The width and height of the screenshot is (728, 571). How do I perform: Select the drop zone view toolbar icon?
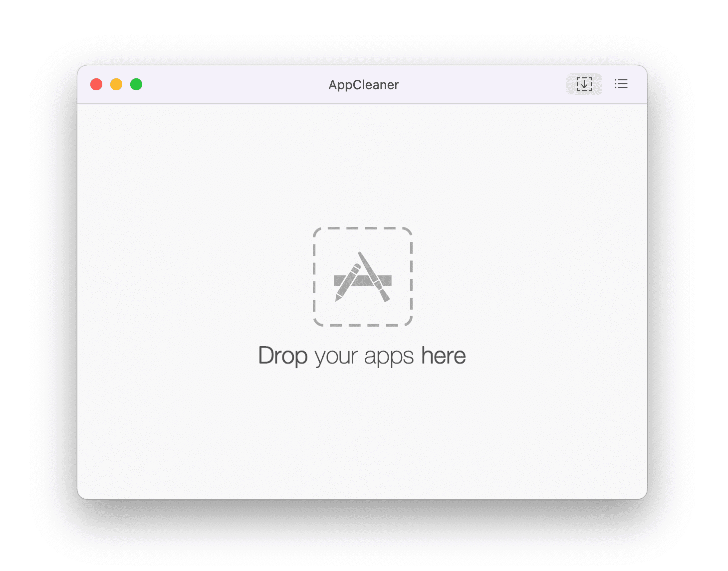point(584,84)
